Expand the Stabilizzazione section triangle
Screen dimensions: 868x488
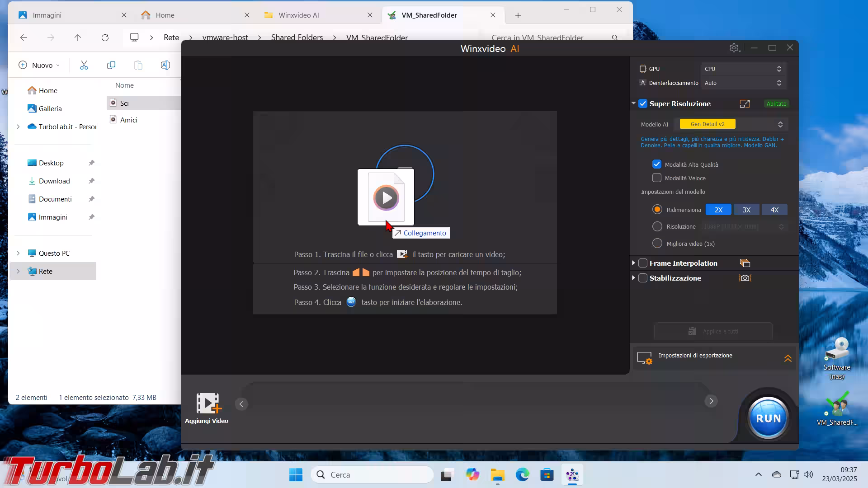pyautogui.click(x=633, y=278)
